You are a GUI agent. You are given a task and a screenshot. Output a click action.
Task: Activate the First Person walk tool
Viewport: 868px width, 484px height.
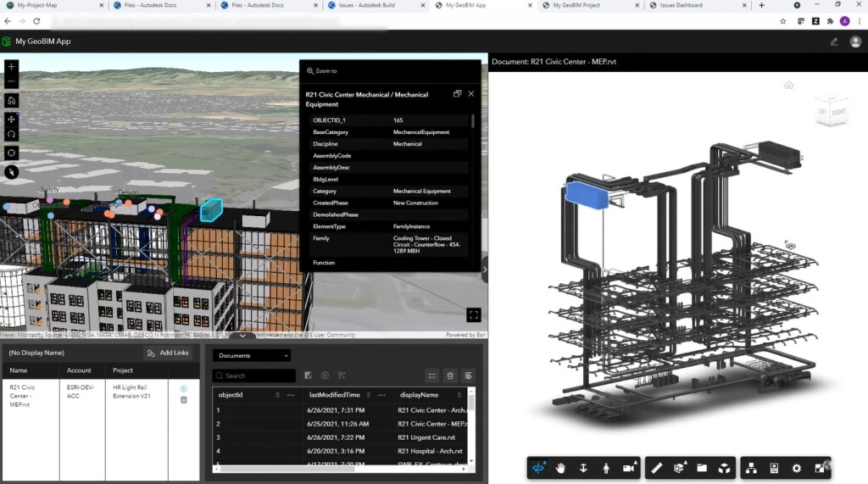[606, 468]
